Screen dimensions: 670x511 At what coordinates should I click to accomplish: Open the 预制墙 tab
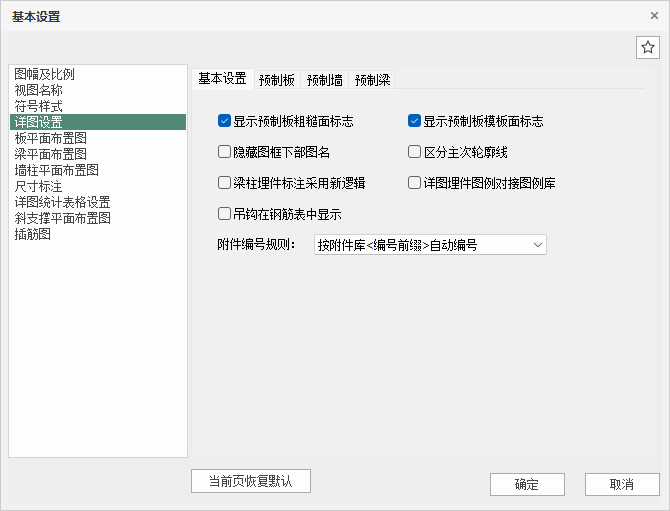tap(324, 80)
